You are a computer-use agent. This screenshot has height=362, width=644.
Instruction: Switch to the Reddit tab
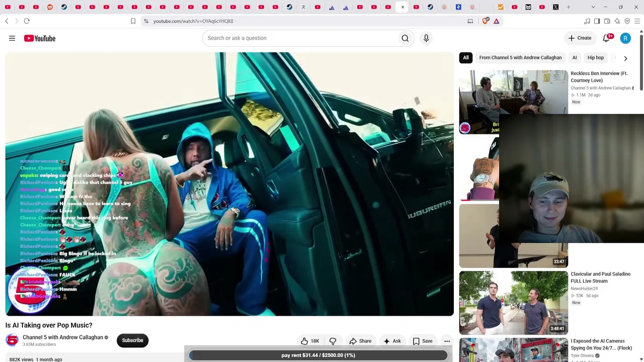click(50, 7)
